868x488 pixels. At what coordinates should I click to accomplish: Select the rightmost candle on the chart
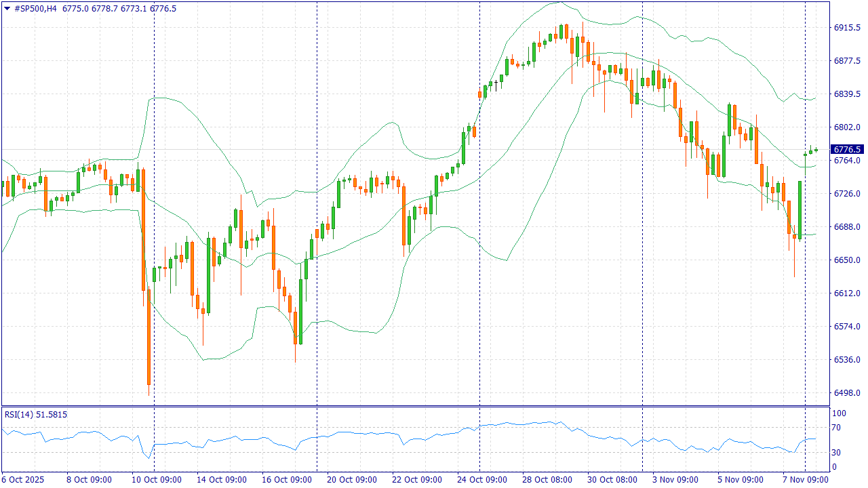816,150
